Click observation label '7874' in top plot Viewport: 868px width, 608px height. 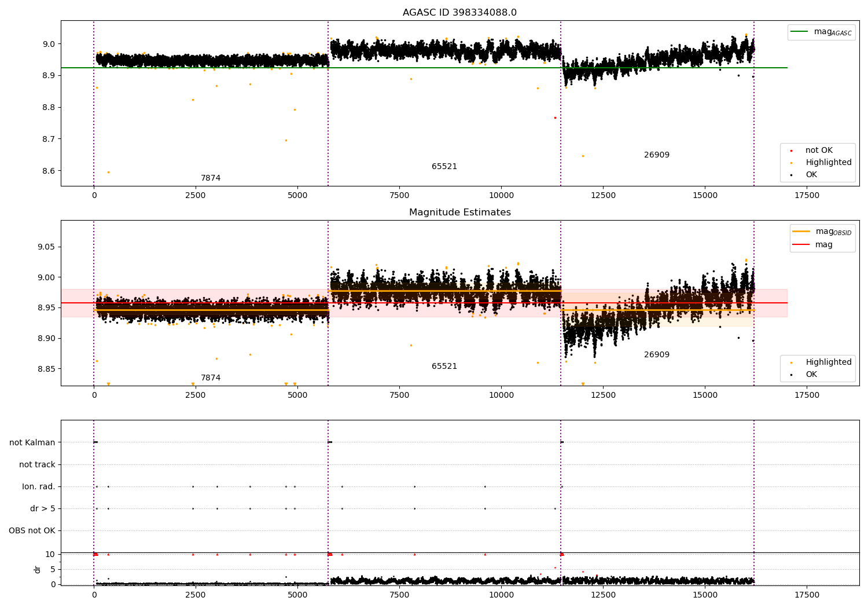tap(211, 178)
